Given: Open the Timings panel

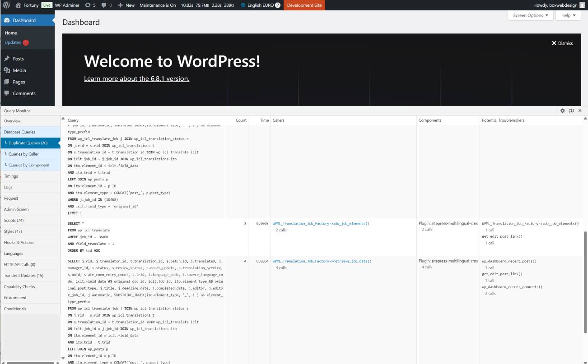Looking at the screenshot, I should tap(11, 176).
